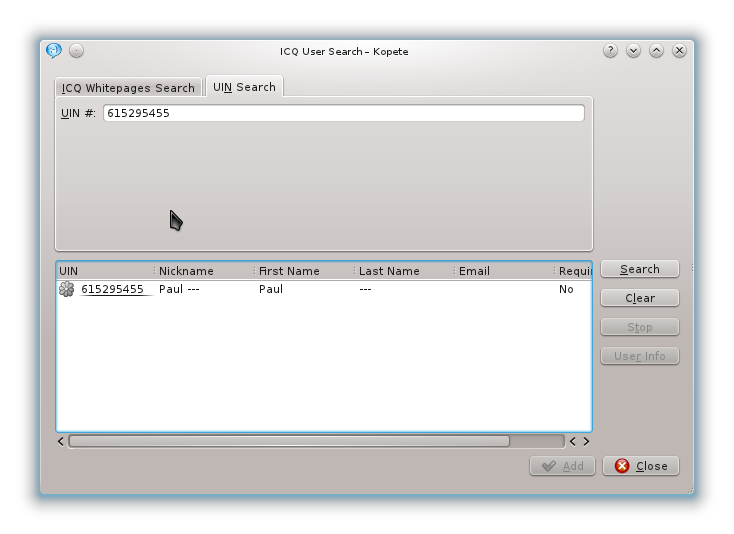Click the Kopete app icon in title bar
The image size is (734, 534).
click(54, 51)
